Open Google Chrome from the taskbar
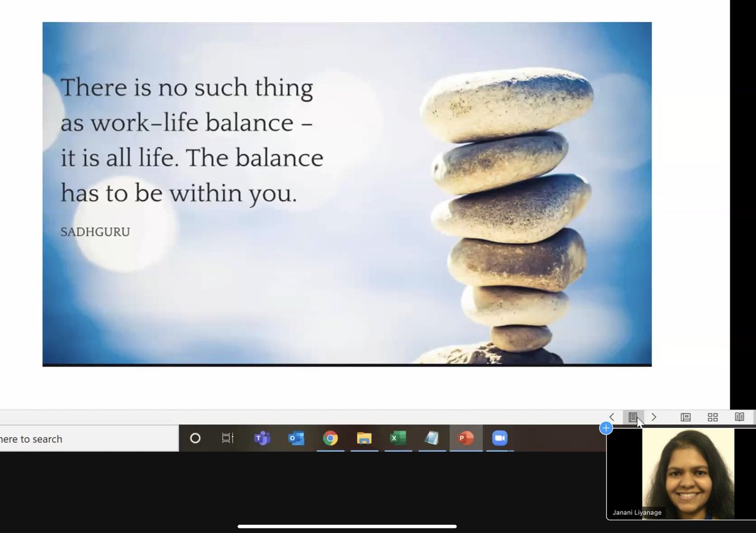 coord(330,438)
